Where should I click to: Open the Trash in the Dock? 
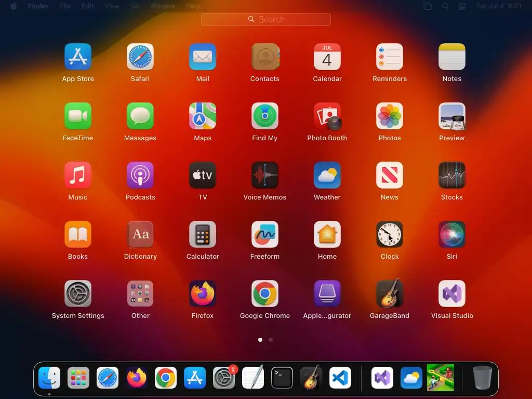click(483, 378)
